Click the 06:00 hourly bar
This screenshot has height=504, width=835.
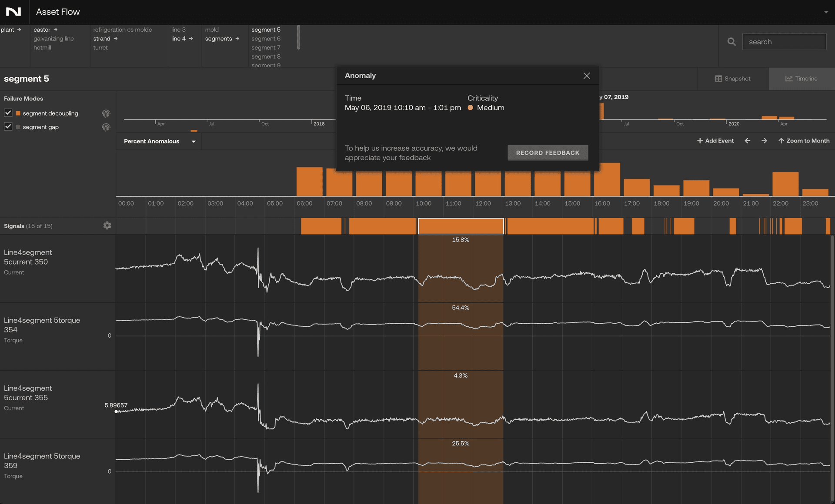point(310,182)
